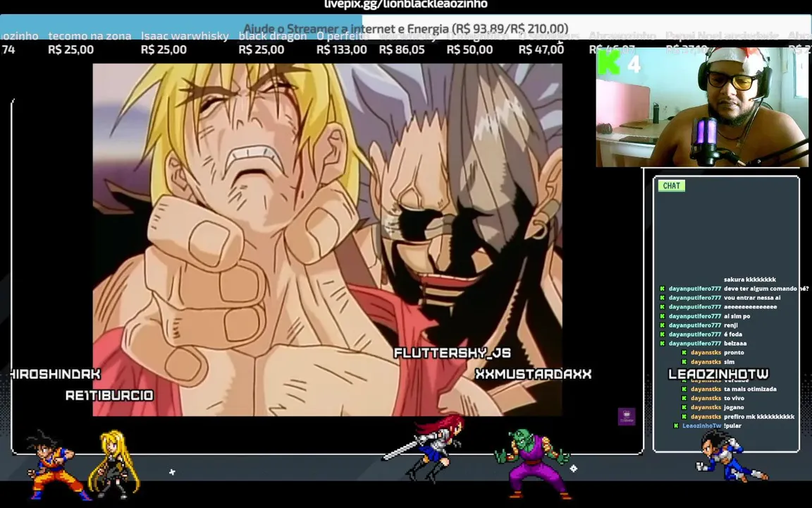Screen dimensions: 812x508
Task: Click the 'REITIBURCIO' name label
Action: (109, 396)
